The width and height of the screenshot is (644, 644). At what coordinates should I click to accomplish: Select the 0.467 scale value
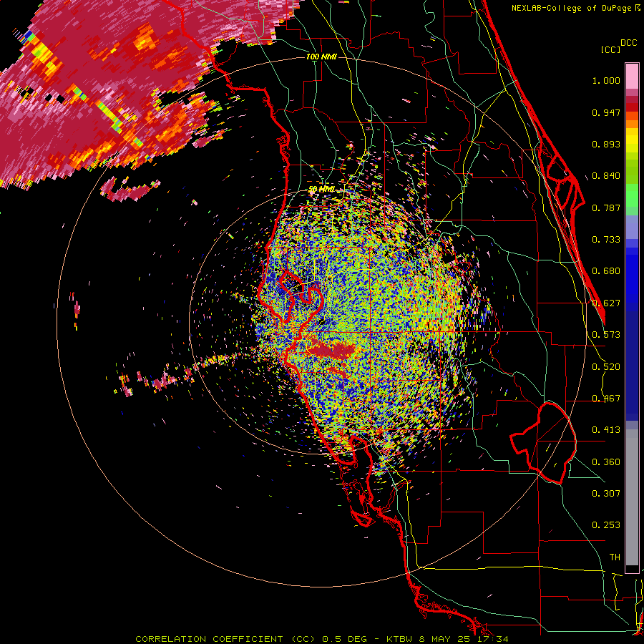(x=606, y=399)
